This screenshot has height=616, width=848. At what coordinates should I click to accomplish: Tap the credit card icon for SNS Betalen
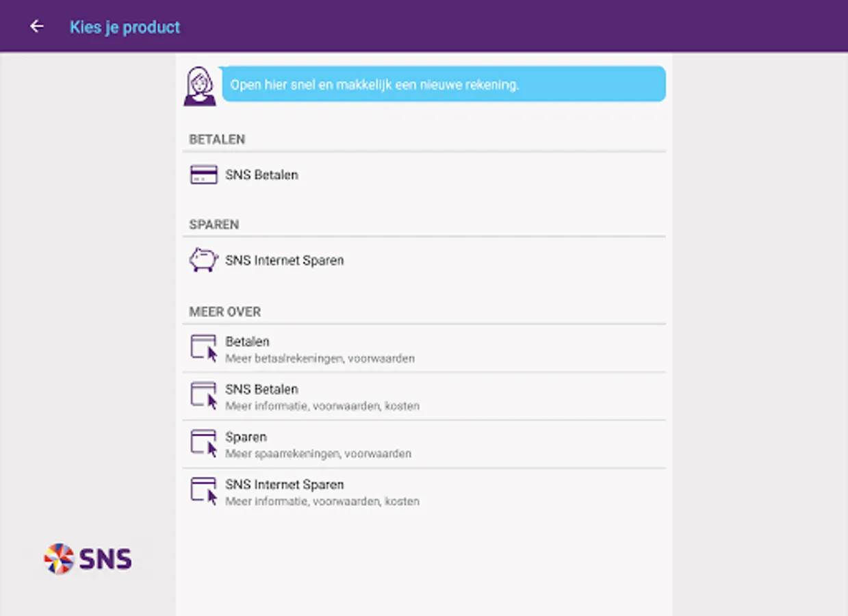tap(204, 175)
